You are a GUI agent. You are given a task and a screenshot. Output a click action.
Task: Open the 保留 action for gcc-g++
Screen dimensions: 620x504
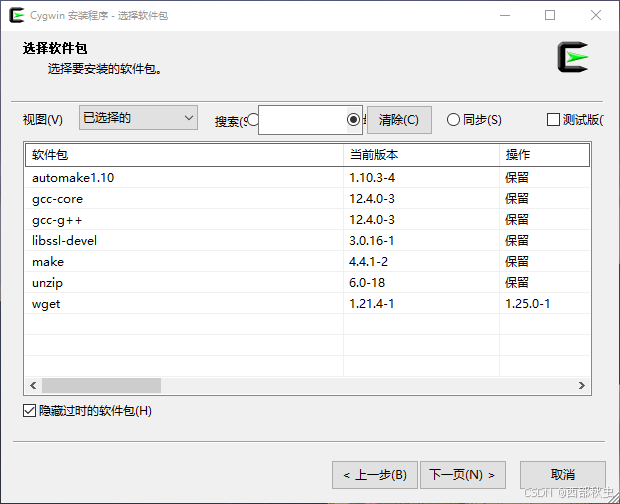pyautogui.click(x=517, y=219)
